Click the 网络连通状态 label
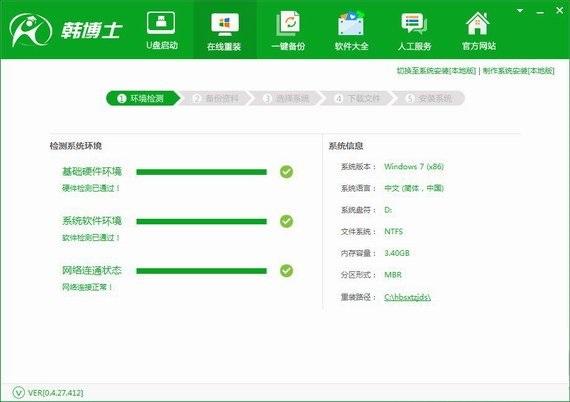570x402 pixels. (92, 270)
